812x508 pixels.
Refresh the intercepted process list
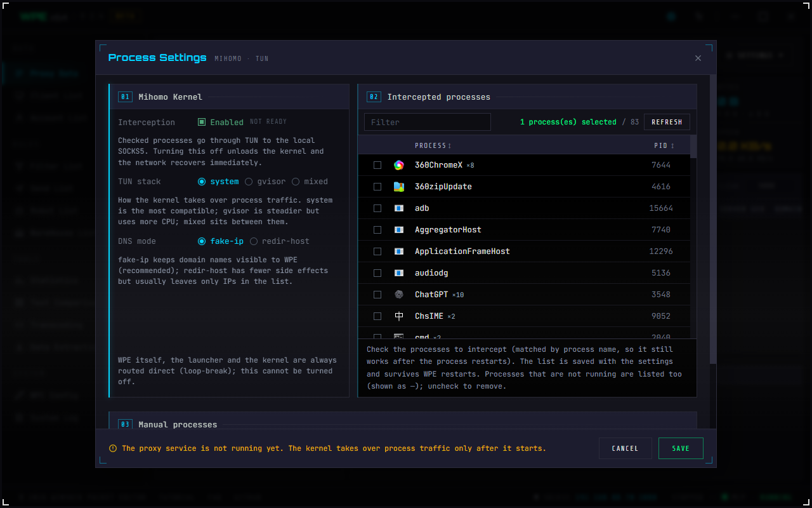(667, 122)
